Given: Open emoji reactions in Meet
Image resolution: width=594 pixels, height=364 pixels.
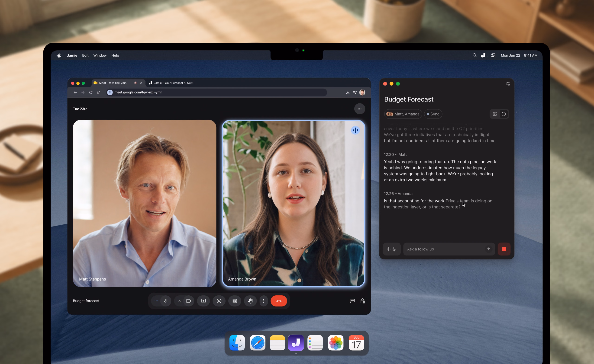Looking at the screenshot, I should point(219,301).
